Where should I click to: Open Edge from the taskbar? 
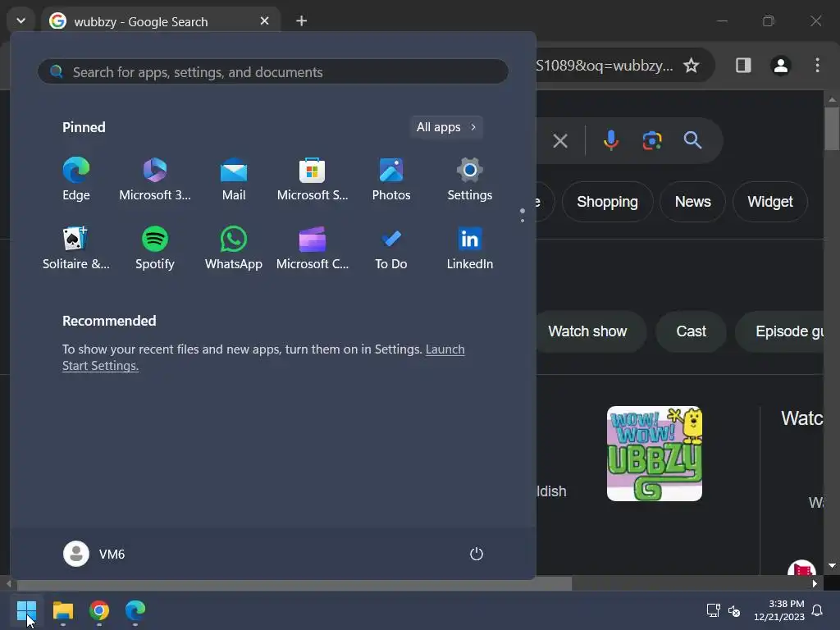pyautogui.click(x=135, y=610)
